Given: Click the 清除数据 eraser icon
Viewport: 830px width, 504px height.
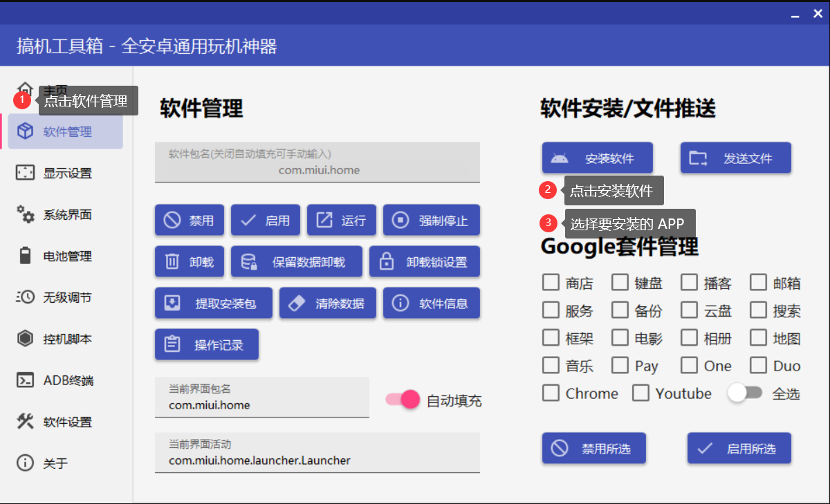Looking at the screenshot, I should [297, 304].
